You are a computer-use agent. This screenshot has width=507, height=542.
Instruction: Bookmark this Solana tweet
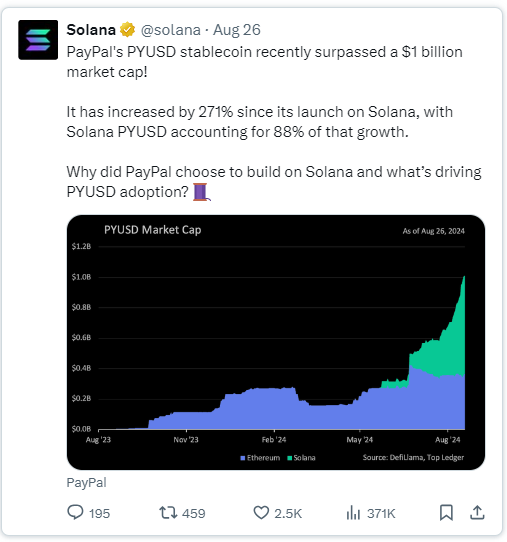(x=446, y=513)
